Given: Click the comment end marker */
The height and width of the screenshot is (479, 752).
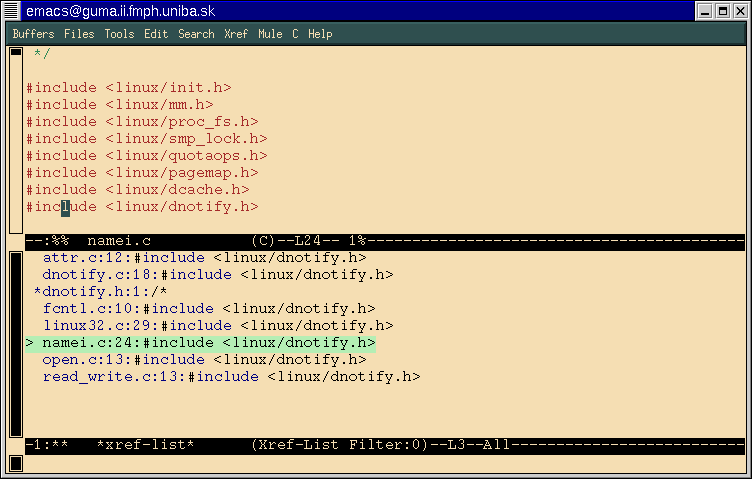Looking at the screenshot, I should 42,53.
